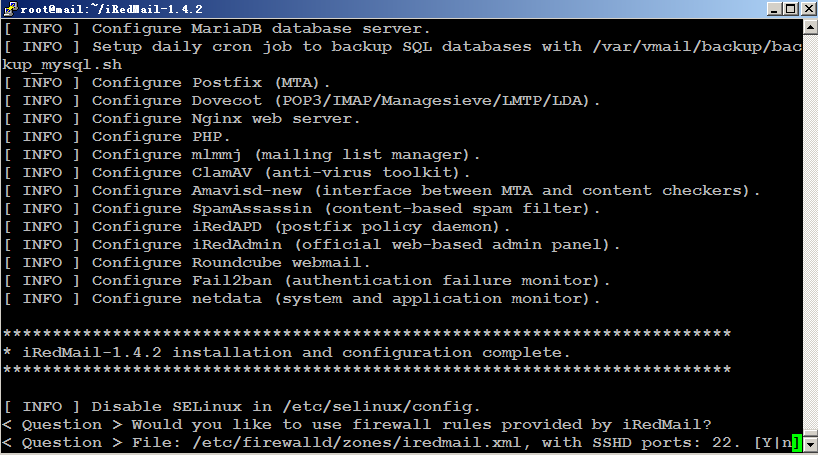Click the green terminal cursor block
818x455 pixels.
797,443
